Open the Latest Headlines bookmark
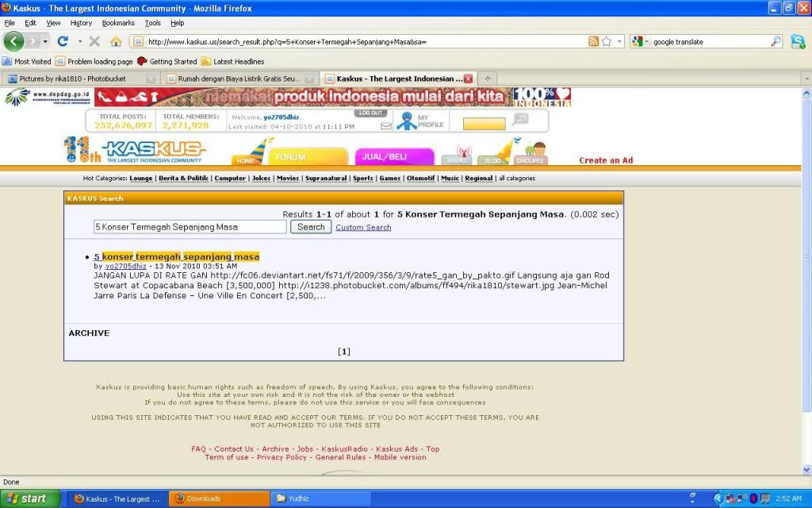The height and width of the screenshot is (508, 812). point(232,61)
